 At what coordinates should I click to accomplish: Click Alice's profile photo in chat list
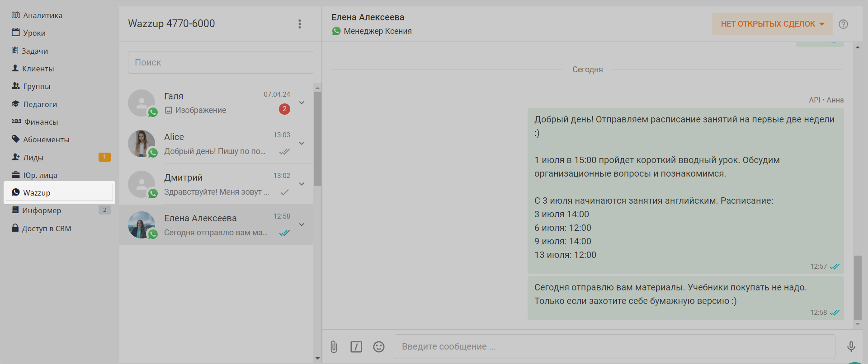142,144
